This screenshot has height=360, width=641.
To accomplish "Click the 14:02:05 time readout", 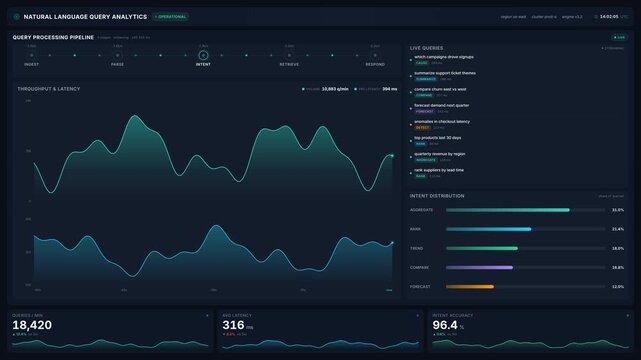I will coord(609,17).
